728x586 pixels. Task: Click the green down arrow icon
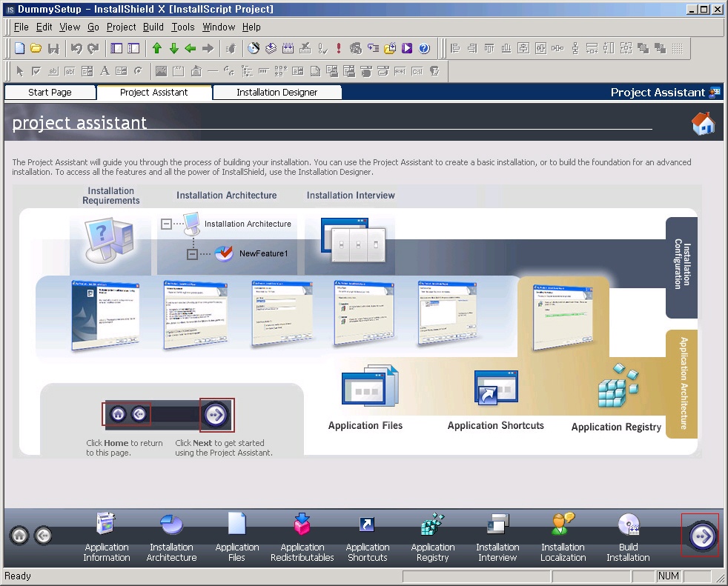click(x=174, y=48)
